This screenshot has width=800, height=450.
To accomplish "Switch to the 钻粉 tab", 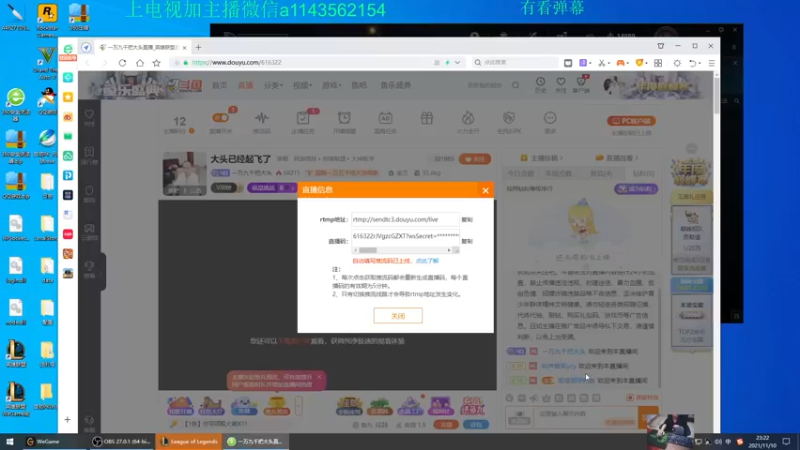I will point(643,174).
